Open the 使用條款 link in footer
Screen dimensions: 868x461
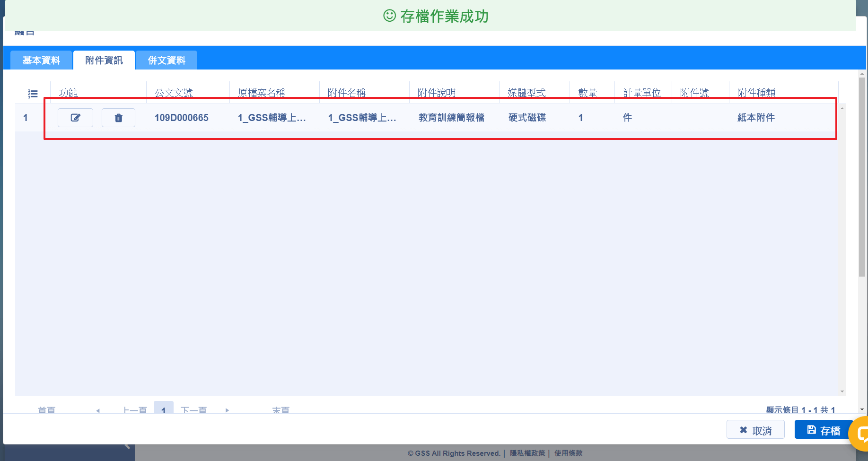click(x=568, y=453)
